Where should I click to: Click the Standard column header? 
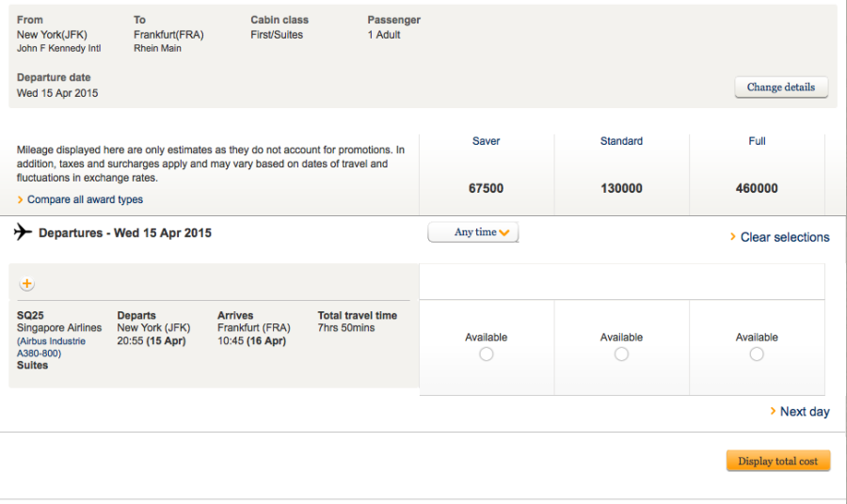[621, 141]
